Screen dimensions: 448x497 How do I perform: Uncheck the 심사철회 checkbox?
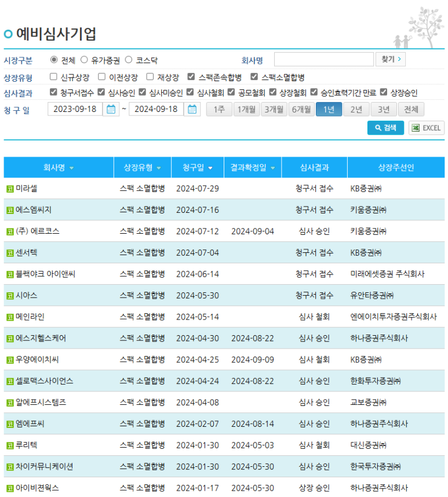[190, 92]
